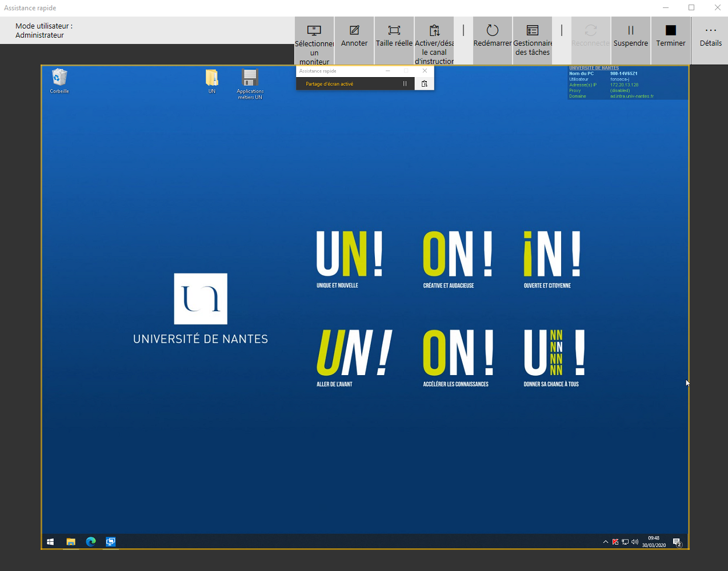728x571 pixels.
Task: Launch File Explorer from the remote taskbar
Action: pos(71,542)
